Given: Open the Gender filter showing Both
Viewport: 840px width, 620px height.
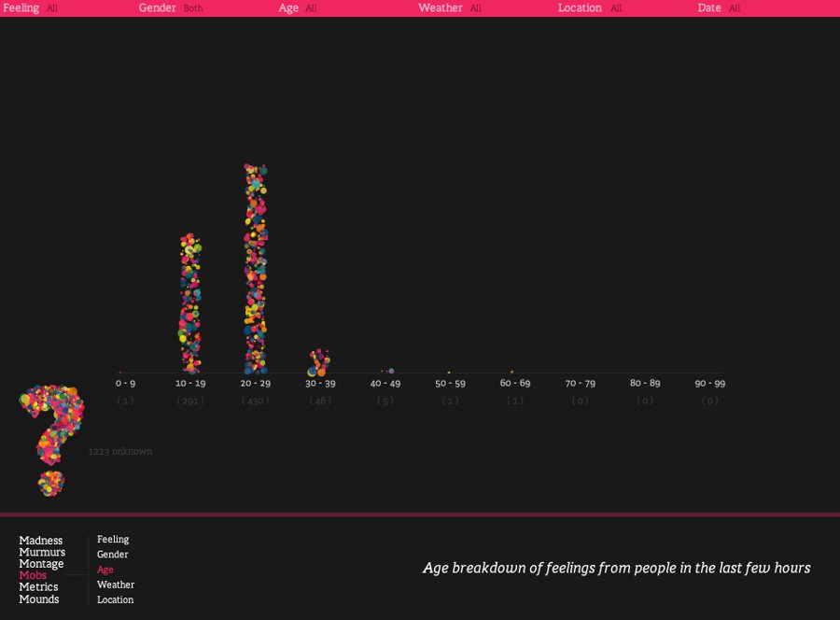Looking at the screenshot, I should click(x=171, y=8).
